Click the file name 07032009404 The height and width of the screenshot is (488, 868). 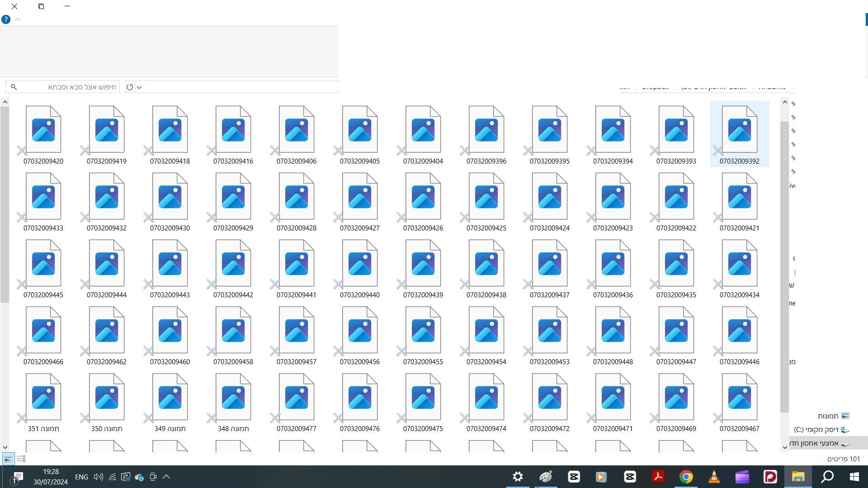[x=423, y=161]
